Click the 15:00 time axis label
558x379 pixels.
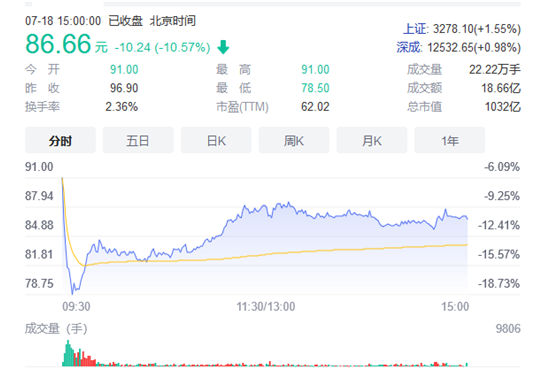(x=455, y=306)
